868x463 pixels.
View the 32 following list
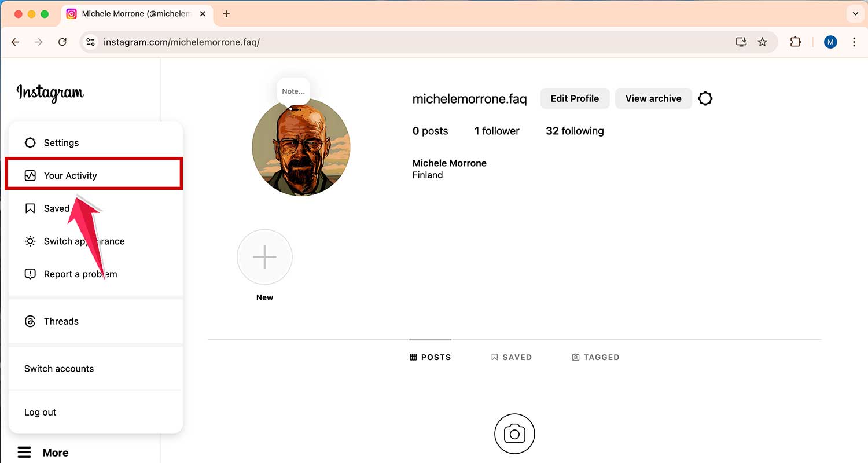coord(574,131)
